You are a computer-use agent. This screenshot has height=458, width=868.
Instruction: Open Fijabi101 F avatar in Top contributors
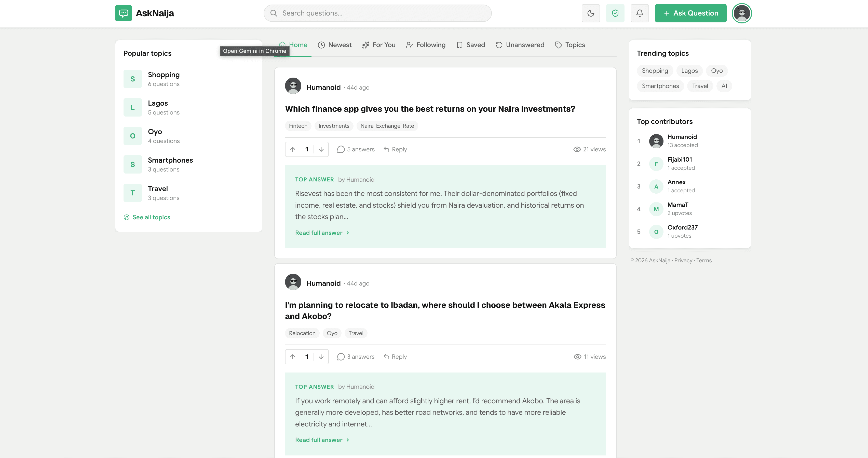[x=656, y=164]
